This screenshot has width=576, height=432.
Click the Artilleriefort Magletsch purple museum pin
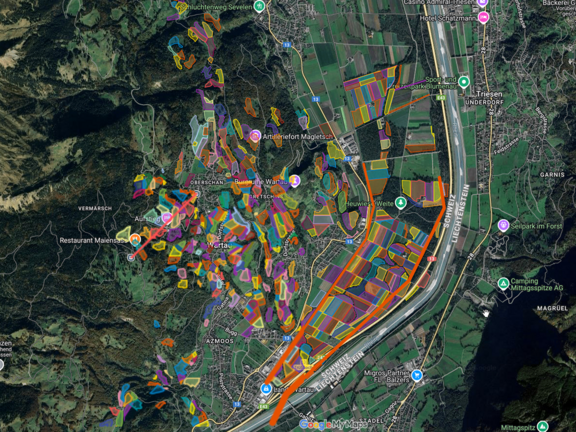(x=255, y=136)
